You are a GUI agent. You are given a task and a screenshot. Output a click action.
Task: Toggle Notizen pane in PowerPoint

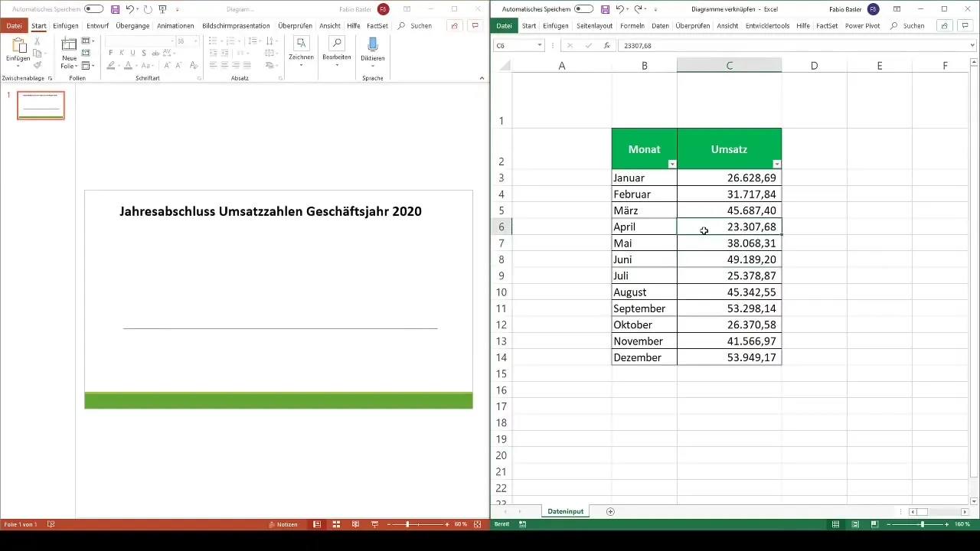pos(283,524)
